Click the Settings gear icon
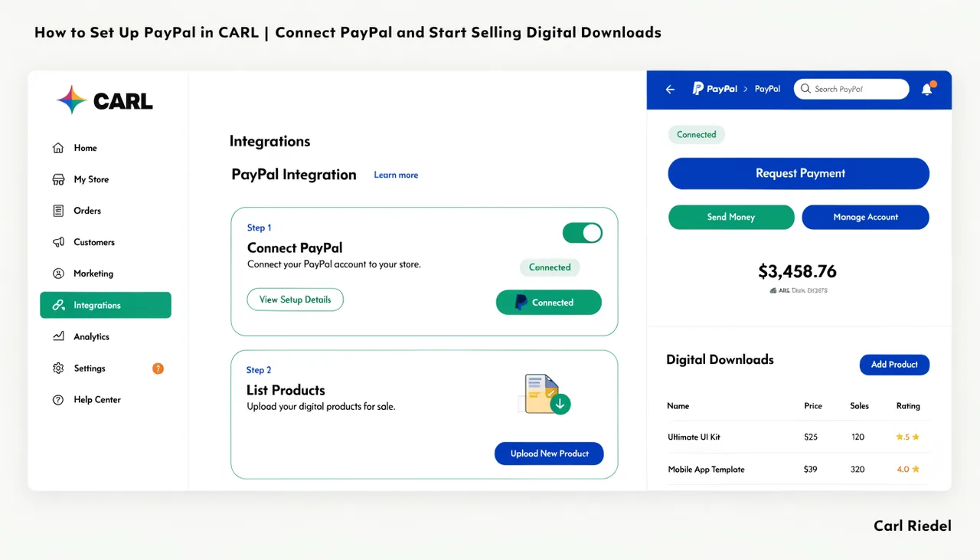Image resolution: width=980 pixels, height=560 pixels. click(x=58, y=368)
